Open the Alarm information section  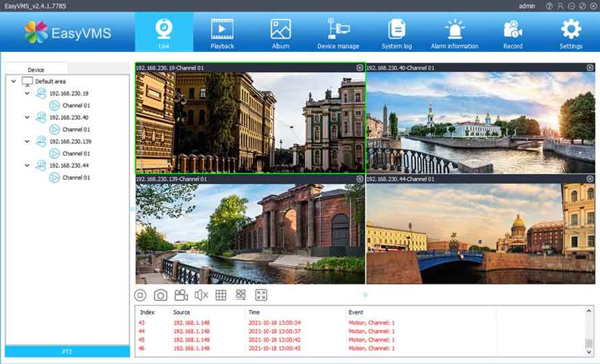pyautogui.click(x=454, y=33)
